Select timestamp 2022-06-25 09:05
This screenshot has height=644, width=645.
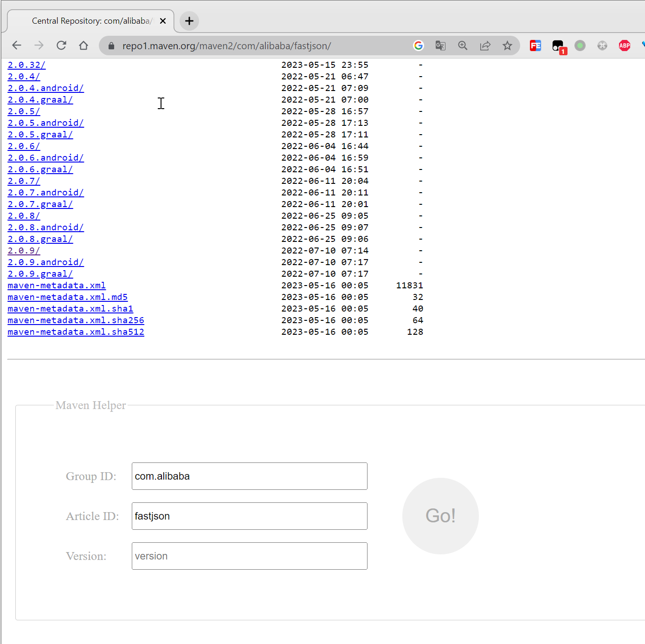pyautogui.click(x=325, y=216)
